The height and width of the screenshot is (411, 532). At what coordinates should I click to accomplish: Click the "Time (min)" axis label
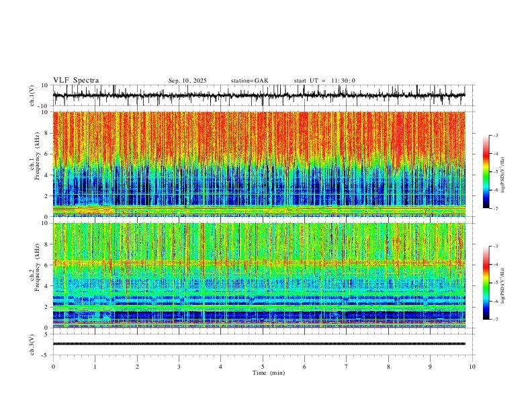[269, 373]
